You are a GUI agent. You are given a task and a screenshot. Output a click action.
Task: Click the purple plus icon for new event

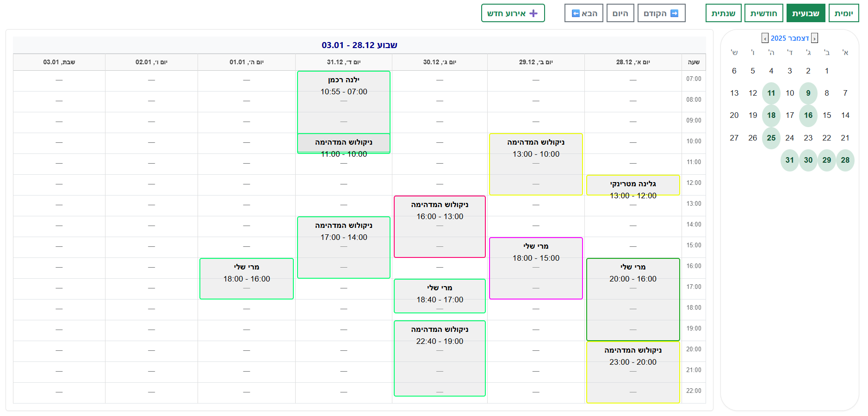533,13
